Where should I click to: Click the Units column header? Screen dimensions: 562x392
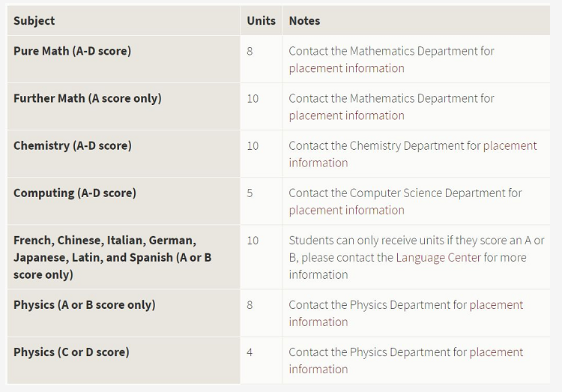262,20
